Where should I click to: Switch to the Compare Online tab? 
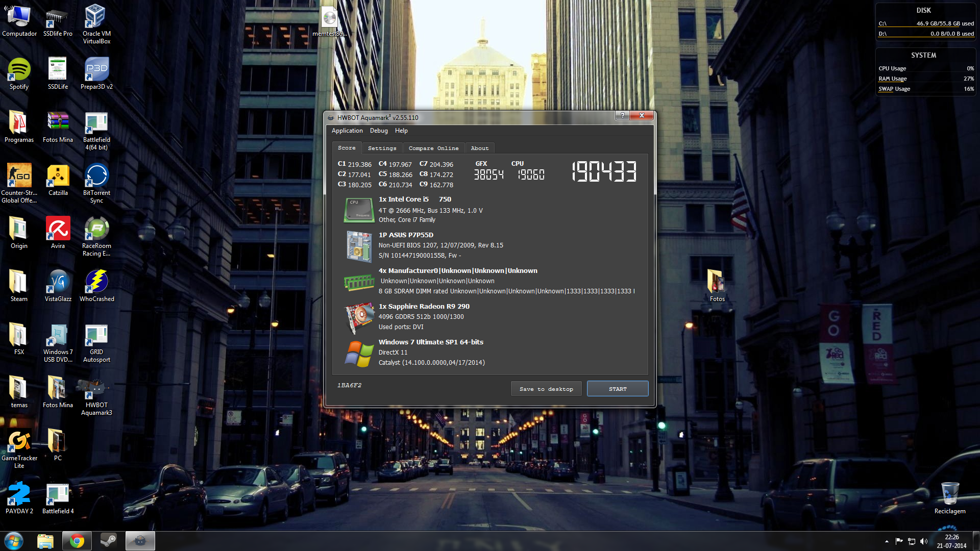click(x=433, y=148)
